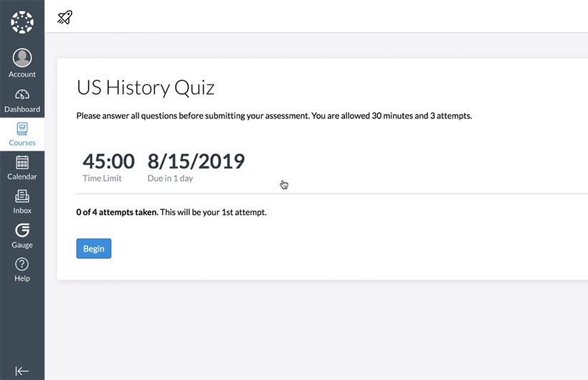
Task: Click the US History Quiz title
Action: (x=146, y=87)
